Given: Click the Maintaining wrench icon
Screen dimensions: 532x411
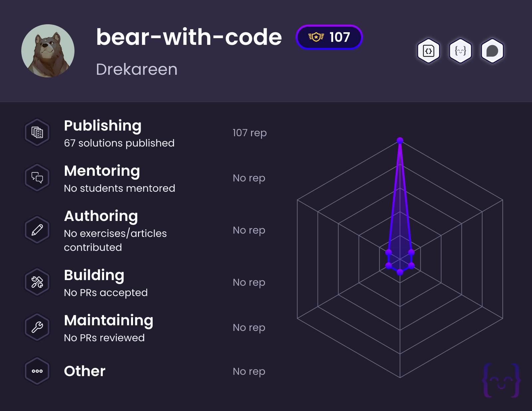Looking at the screenshot, I should coord(37,327).
